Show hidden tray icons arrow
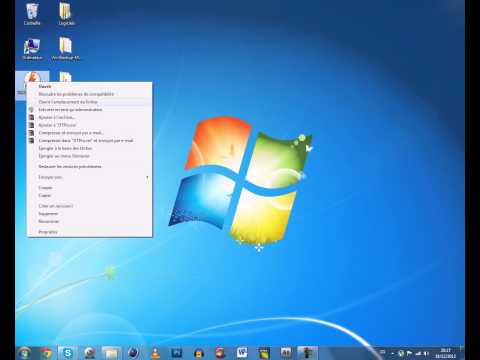Viewport: 480px width, 360px height. click(x=393, y=353)
